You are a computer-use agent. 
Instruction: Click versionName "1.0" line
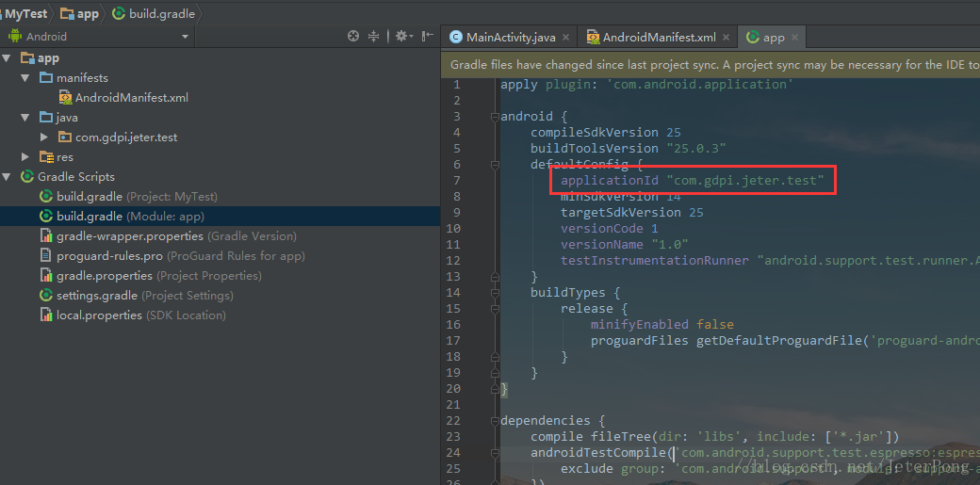click(x=625, y=244)
